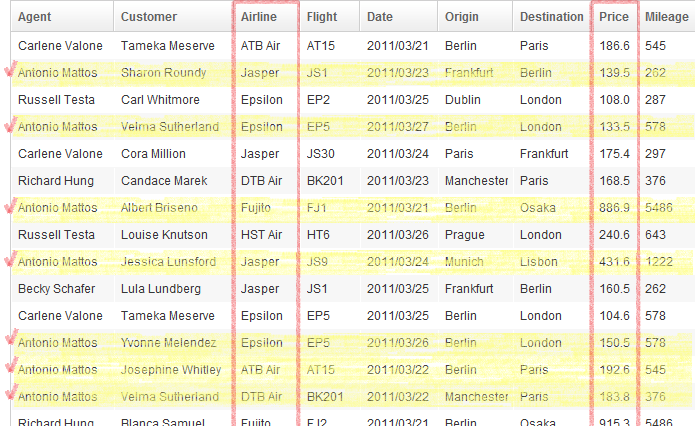Click the Candace Marek customer cell
Screen dimensions: 695x426
coord(164,181)
